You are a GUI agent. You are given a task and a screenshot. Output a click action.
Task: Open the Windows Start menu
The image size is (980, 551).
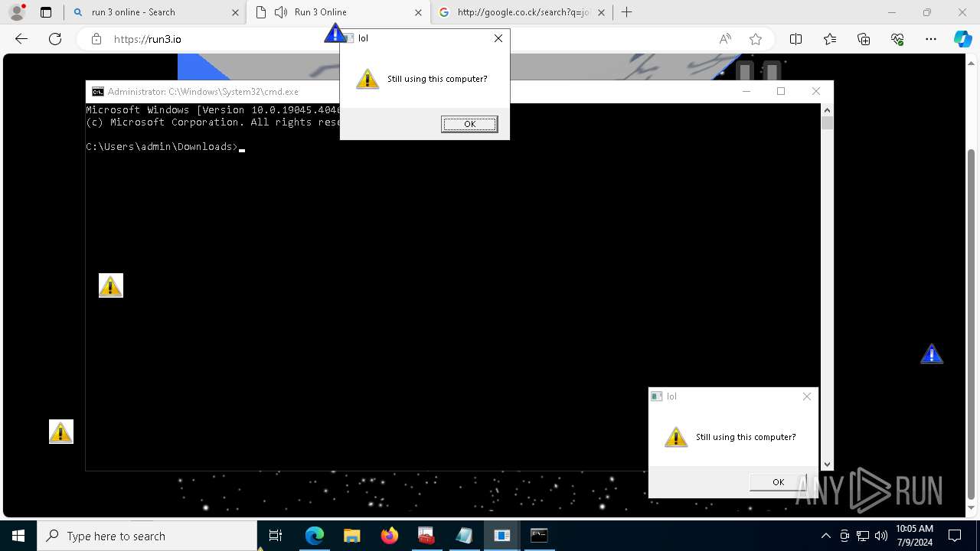click(x=18, y=536)
